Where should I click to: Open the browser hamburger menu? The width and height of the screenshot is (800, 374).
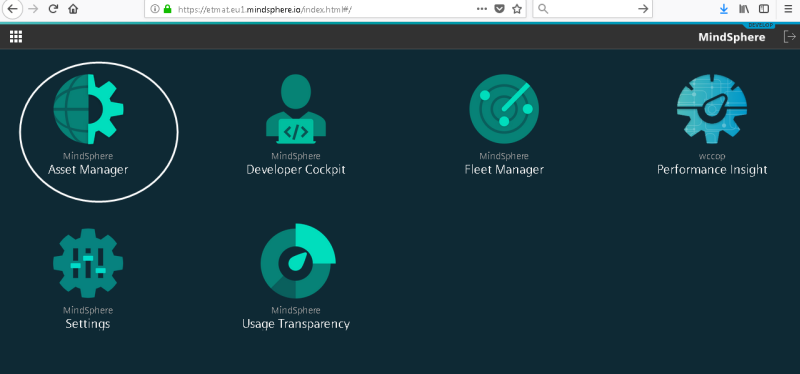788,9
